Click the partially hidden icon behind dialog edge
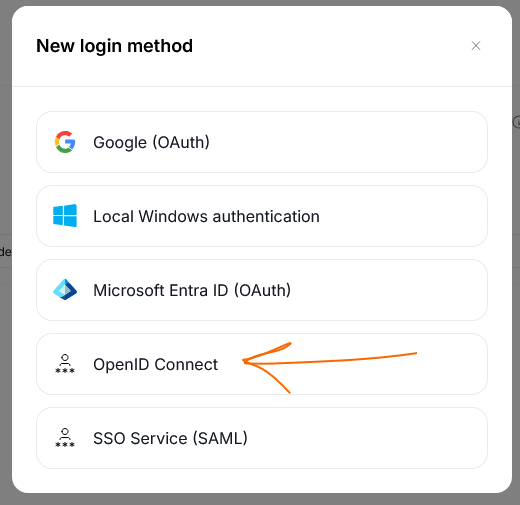Screen dimensions: 520x505 pos(516,122)
